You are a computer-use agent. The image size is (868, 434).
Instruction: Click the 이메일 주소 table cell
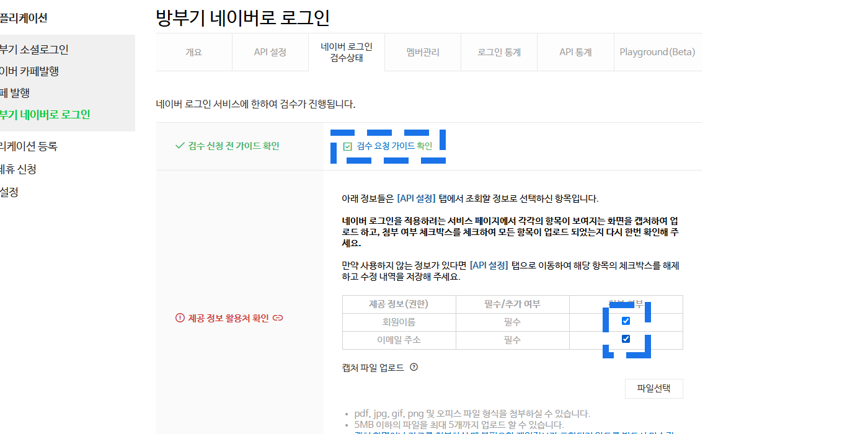click(x=399, y=340)
